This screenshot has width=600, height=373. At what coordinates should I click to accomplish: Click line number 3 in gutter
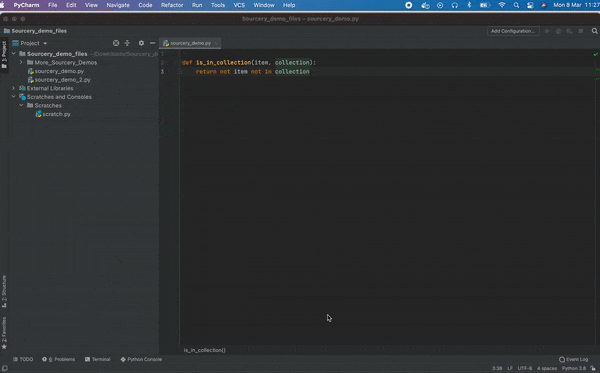(162, 72)
